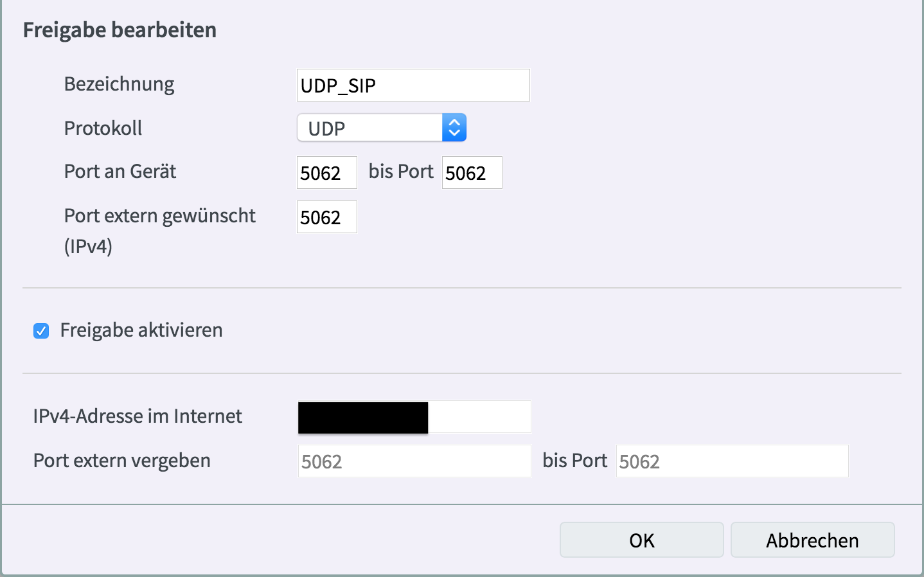Screen dimensions: 924x577
Task: Select the Port extern gewünscht input
Action: coord(326,217)
